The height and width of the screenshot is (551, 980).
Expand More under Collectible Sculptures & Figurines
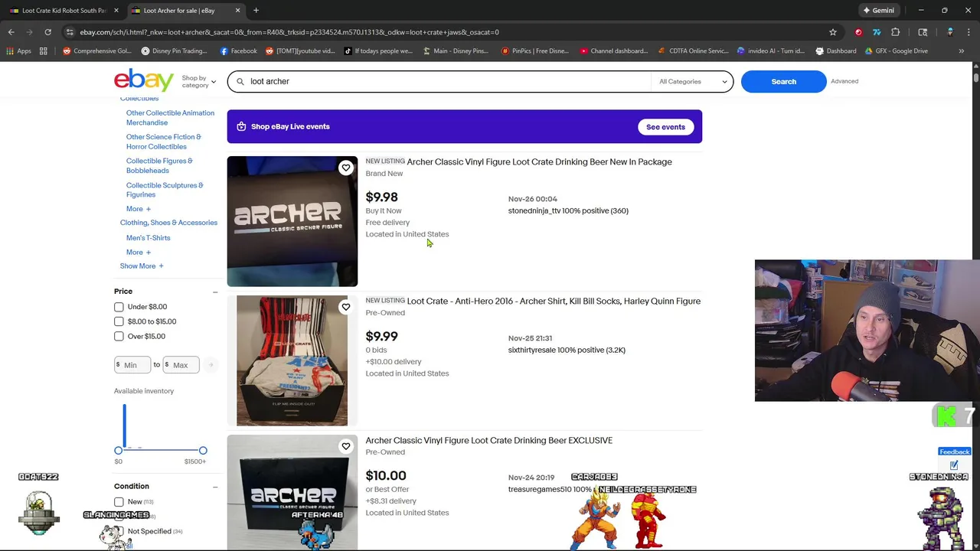(x=139, y=209)
